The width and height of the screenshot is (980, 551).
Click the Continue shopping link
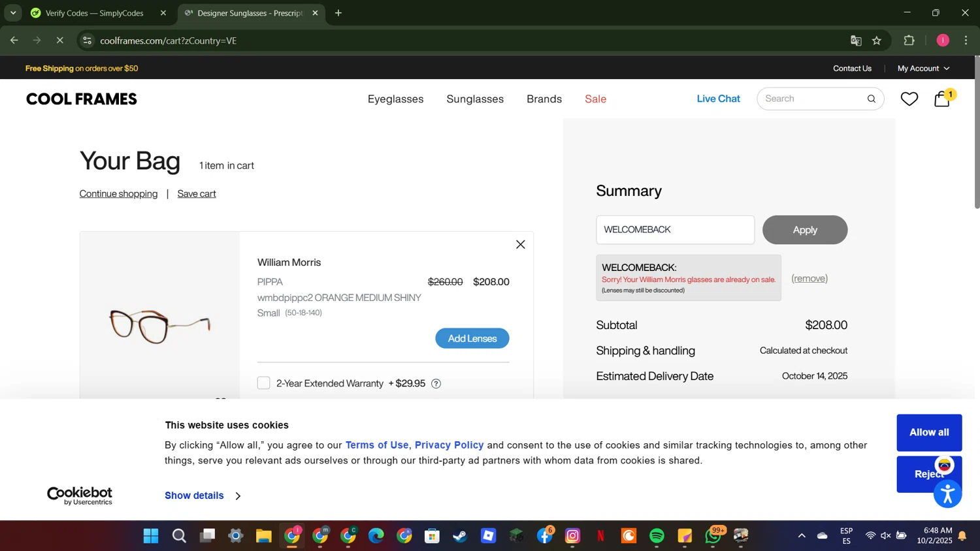click(x=118, y=194)
